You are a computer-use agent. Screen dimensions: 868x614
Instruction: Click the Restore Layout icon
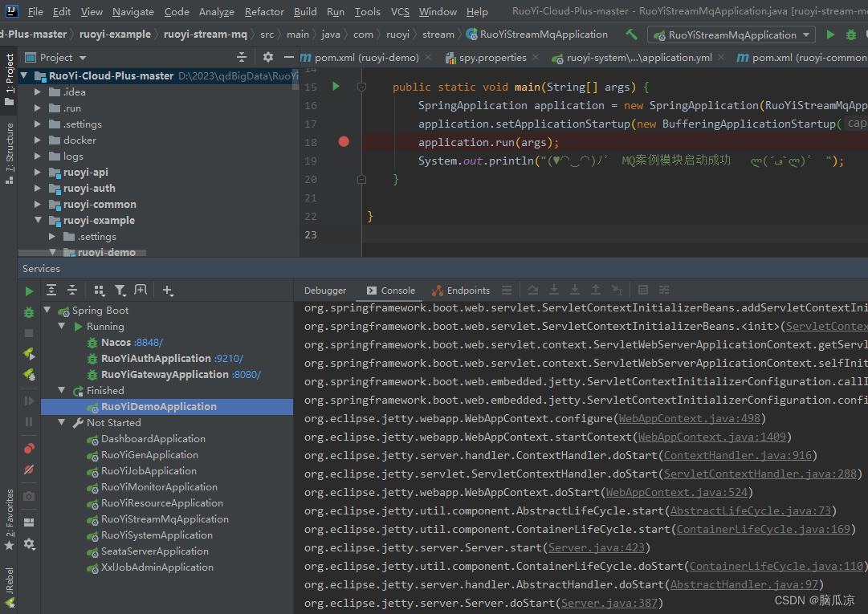coord(29,523)
